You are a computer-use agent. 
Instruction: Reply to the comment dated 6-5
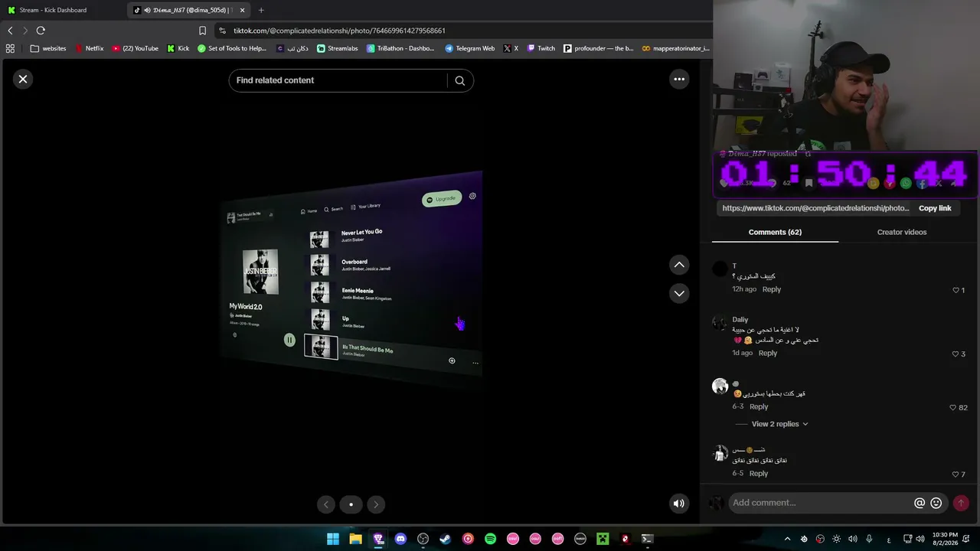pos(759,473)
